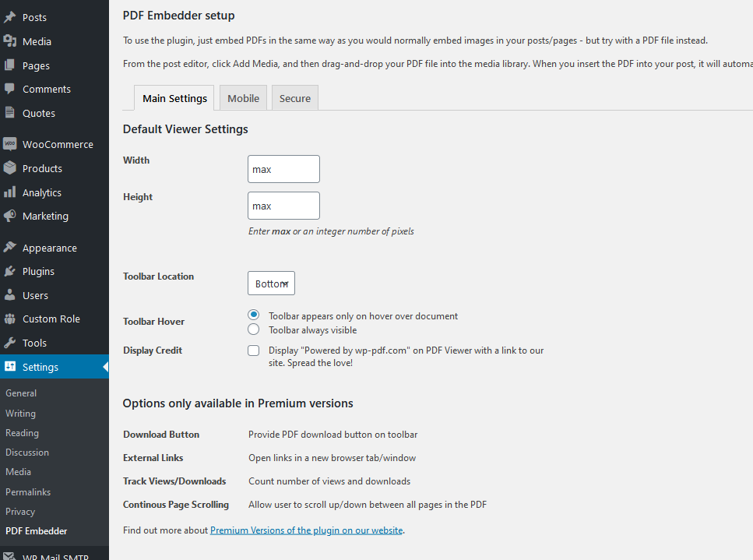The height and width of the screenshot is (560, 753).
Task: Click the 'Download Button' option label
Action: point(161,434)
